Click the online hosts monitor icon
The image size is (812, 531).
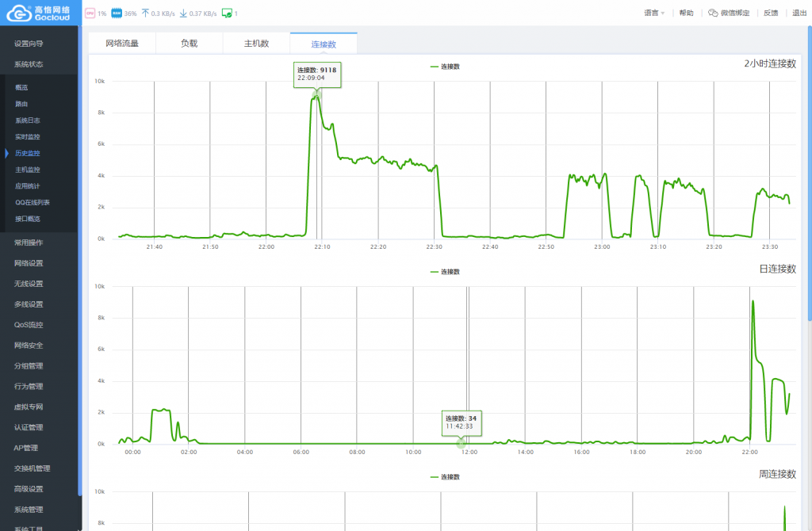coord(227,13)
